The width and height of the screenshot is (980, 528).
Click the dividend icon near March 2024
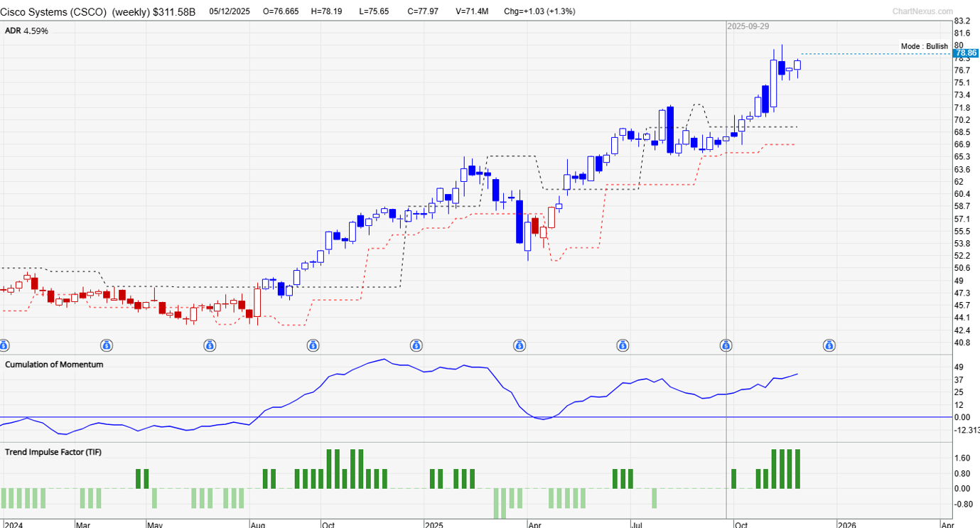pos(106,345)
